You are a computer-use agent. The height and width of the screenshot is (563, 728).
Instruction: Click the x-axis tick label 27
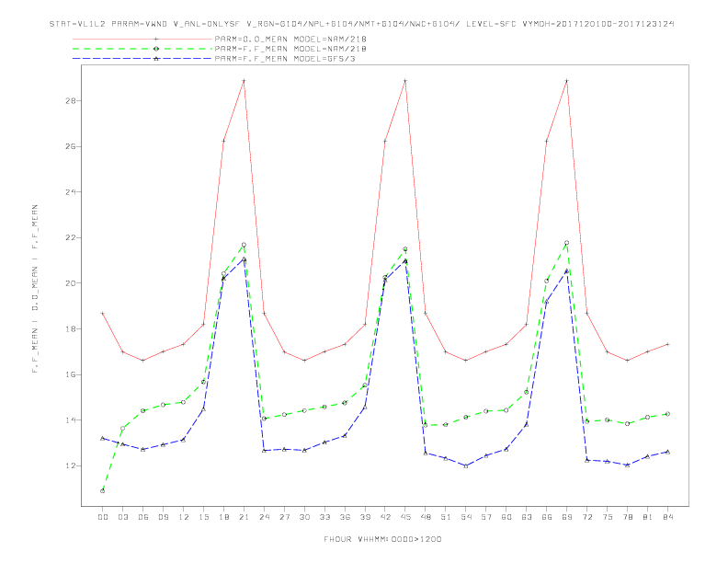[x=284, y=517]
